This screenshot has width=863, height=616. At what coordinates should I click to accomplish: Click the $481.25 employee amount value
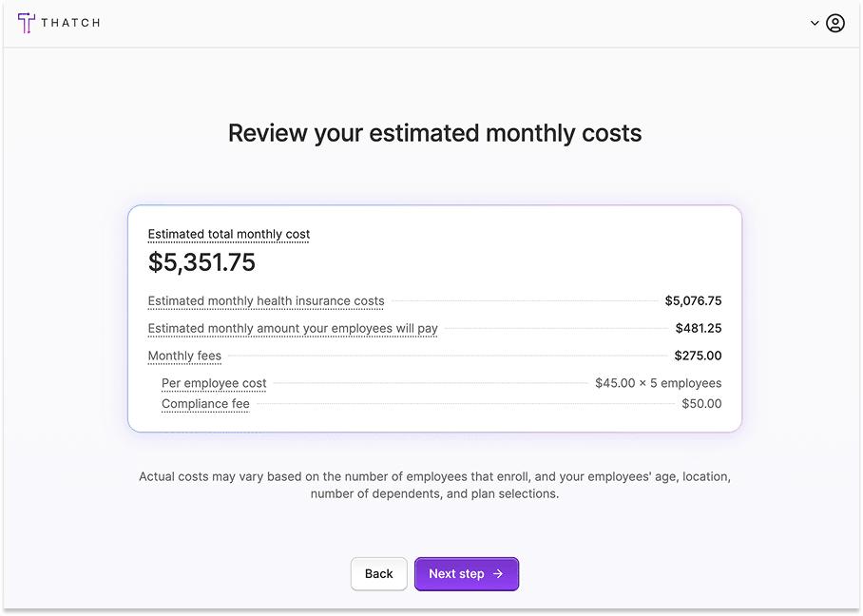[x=699, y=329]
